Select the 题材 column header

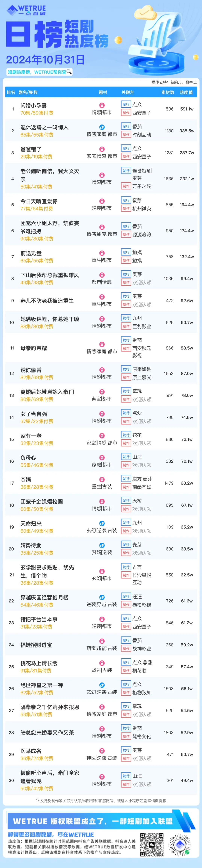point(103,92)
